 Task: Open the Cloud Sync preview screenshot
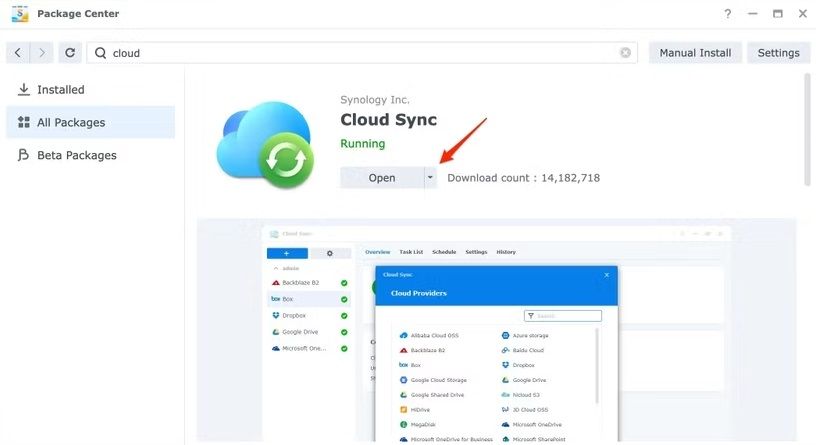(x=496, y=330)
